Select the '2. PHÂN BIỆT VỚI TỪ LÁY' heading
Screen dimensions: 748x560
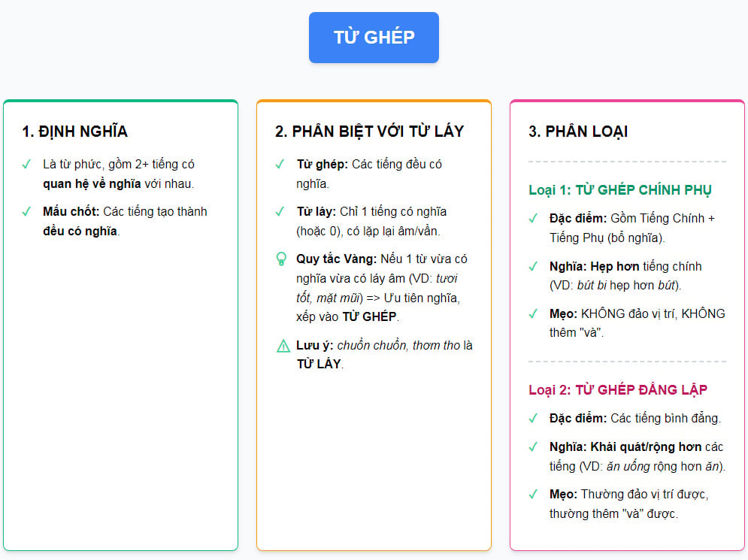tap(369, 132)
